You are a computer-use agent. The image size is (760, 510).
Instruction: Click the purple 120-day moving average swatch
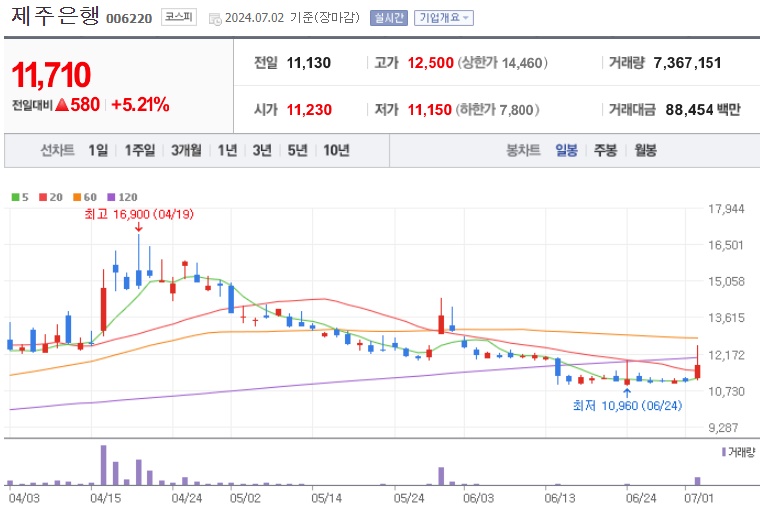[111, 197]
